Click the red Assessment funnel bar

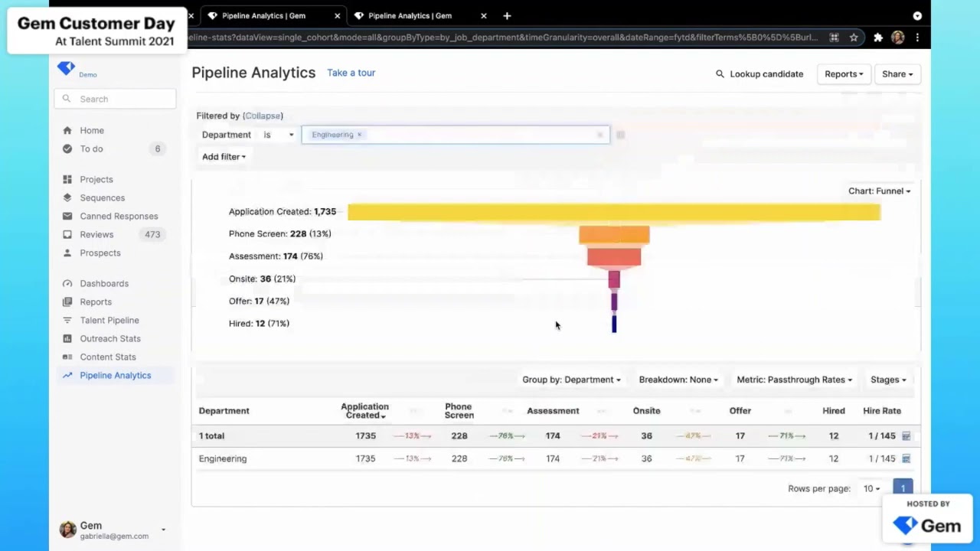click(x=614, y=256)
